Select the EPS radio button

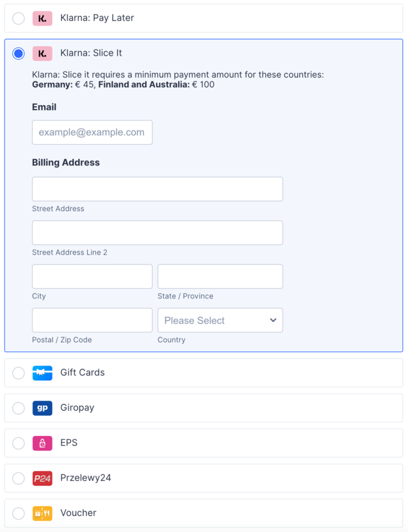[19, 443]
